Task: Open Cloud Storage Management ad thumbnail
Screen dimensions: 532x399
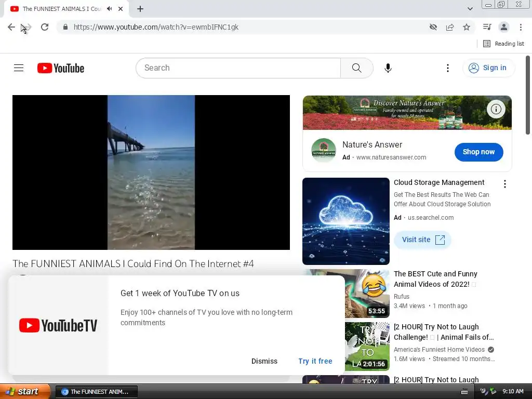Action: click(x=345, y=221)
